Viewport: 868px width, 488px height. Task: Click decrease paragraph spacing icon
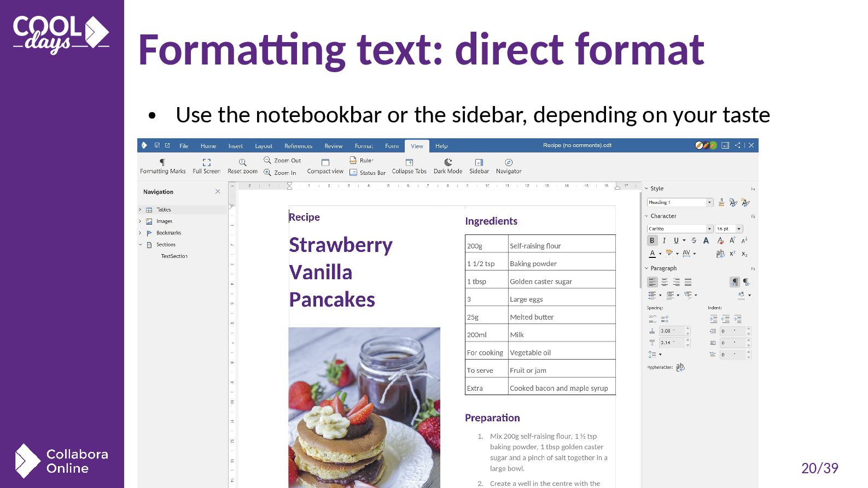point(665,319)
